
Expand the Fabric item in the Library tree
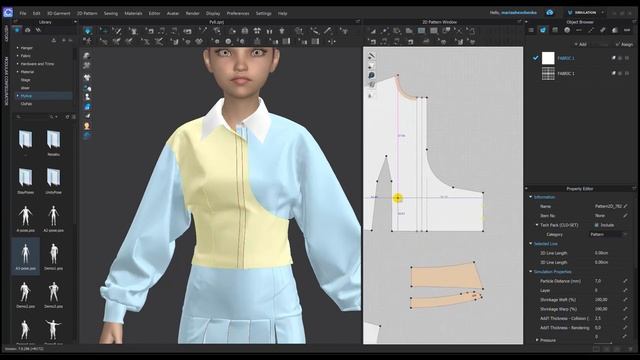(18, 56)
